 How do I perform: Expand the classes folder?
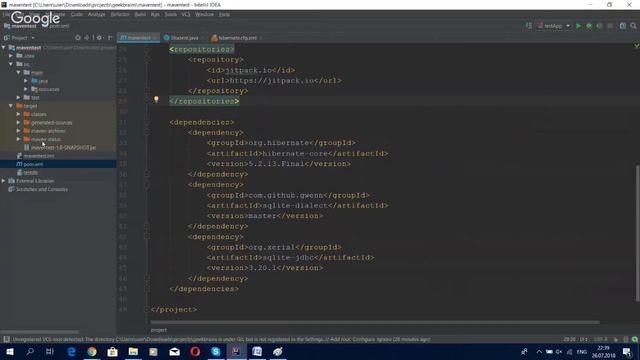(18, 114)
